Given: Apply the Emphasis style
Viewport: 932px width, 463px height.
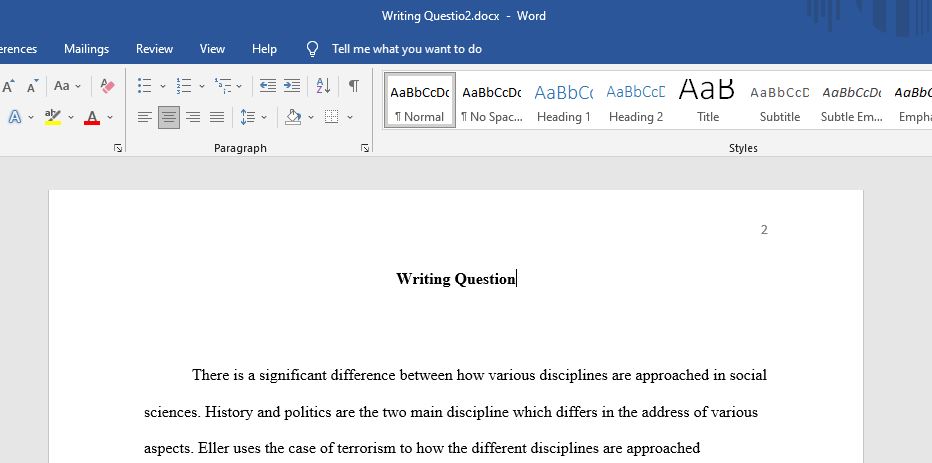Looking at the screenshot, I should pos(912,100).
